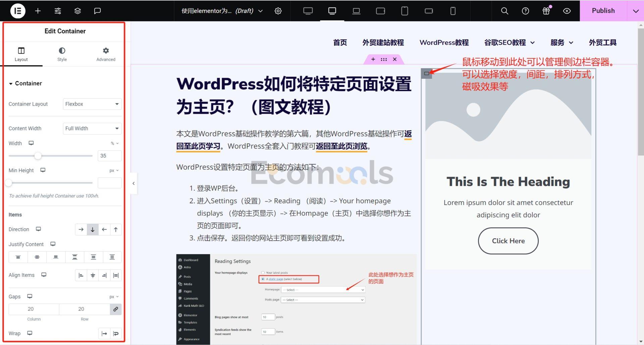Open Content Width dropdown
This screenshot has width=644, height=345.
[x=92, y=128]
